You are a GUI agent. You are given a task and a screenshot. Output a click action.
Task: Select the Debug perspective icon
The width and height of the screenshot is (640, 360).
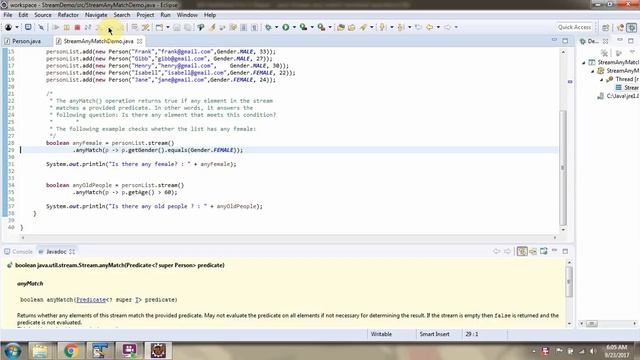pos(632,27)
